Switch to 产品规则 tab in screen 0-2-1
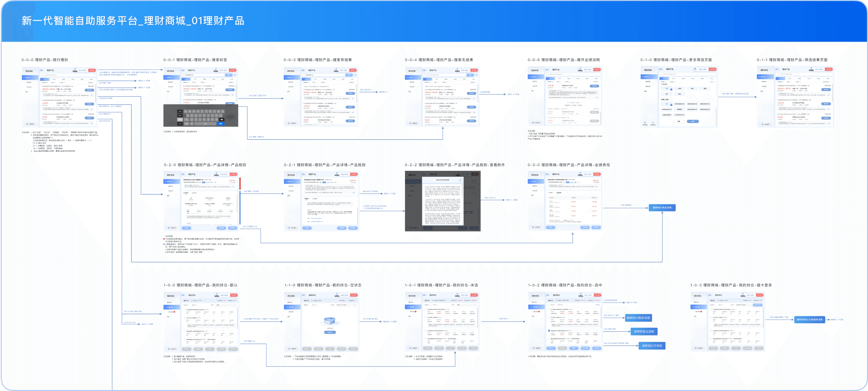Screen dimensions: 868x391 306,199
